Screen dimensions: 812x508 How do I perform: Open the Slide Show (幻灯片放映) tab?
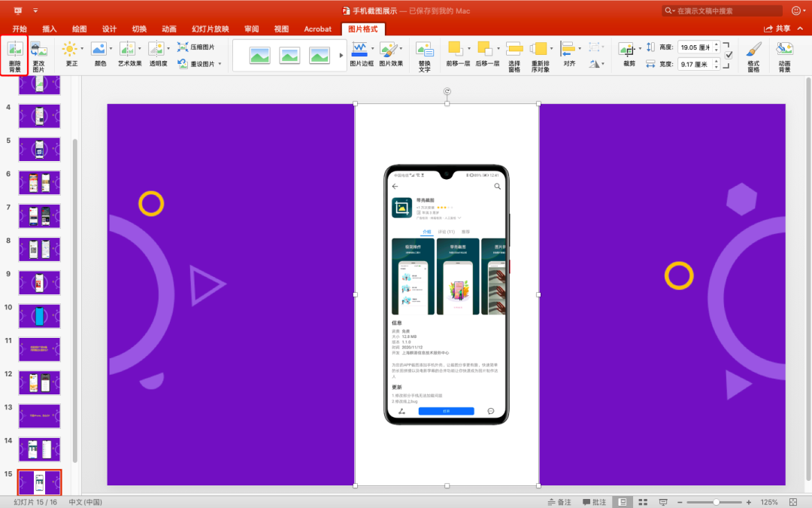[211, 29]
